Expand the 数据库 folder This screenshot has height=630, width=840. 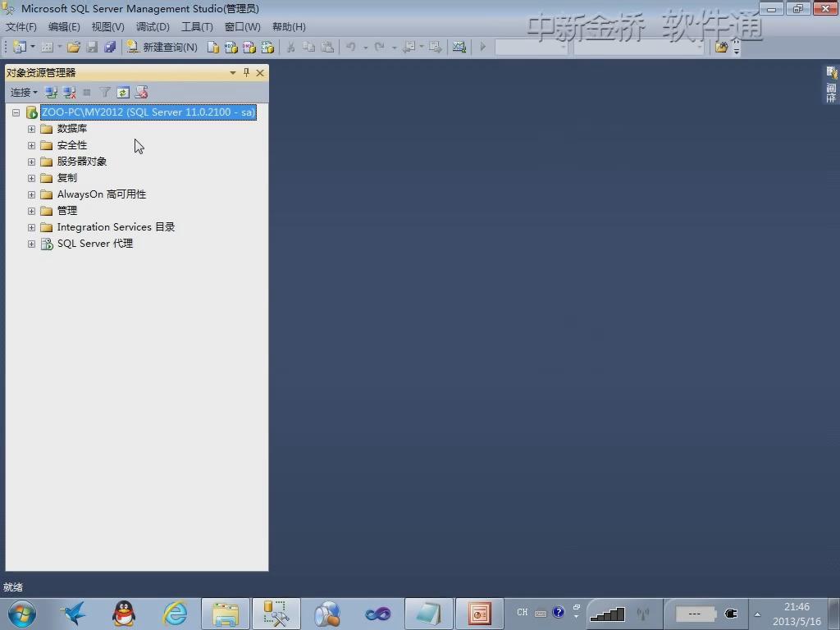(32, 129)
